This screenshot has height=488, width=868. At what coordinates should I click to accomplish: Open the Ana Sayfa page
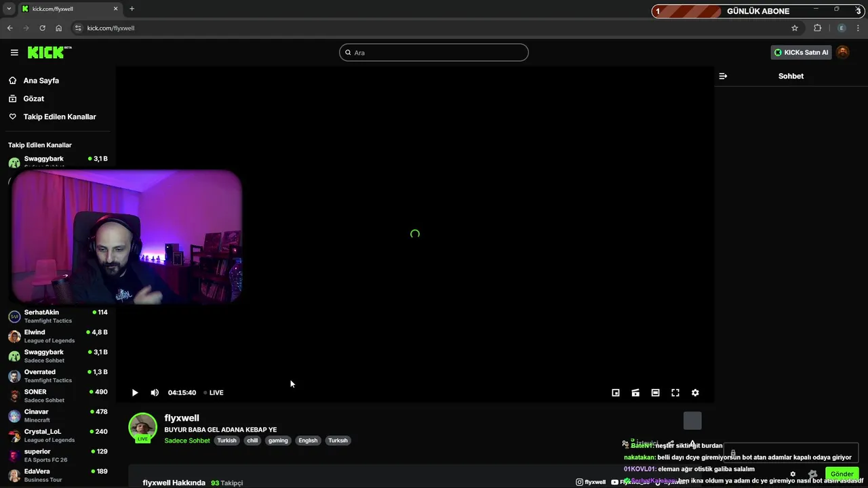41,80
